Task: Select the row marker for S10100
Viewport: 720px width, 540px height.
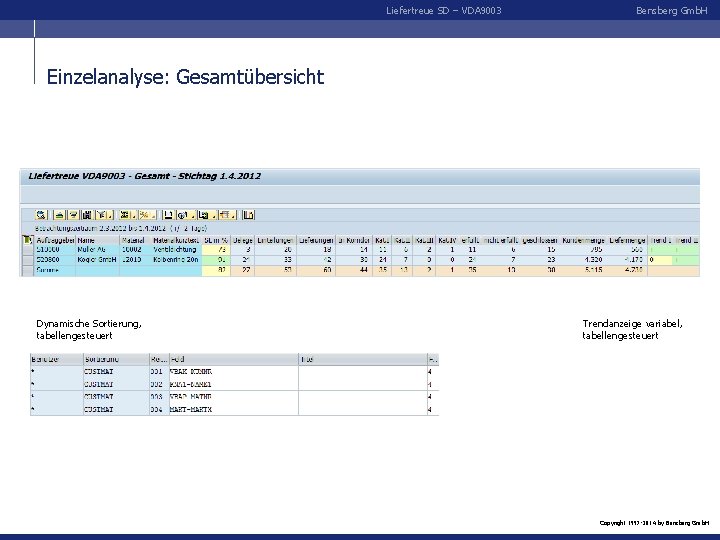Action: 28,249
